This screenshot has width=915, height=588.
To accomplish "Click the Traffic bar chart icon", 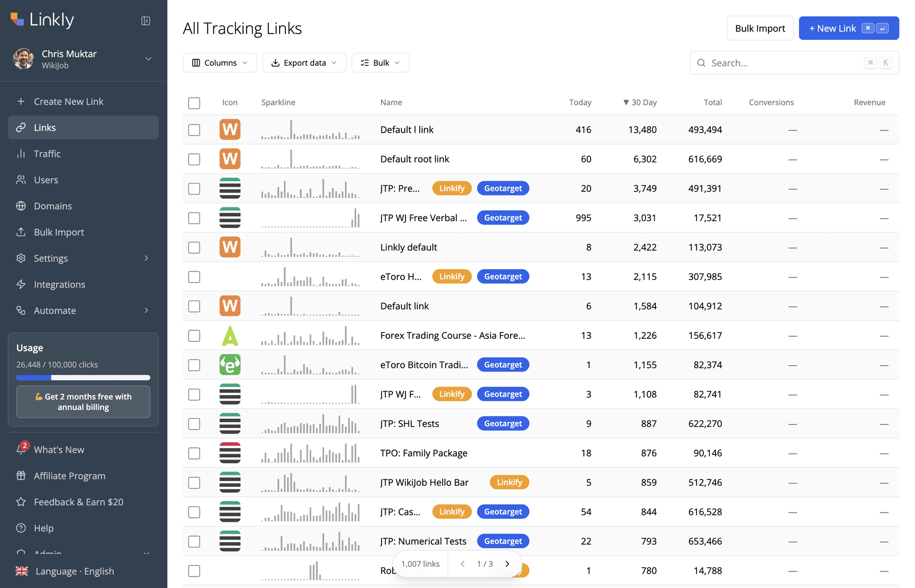I will point(21,154).
